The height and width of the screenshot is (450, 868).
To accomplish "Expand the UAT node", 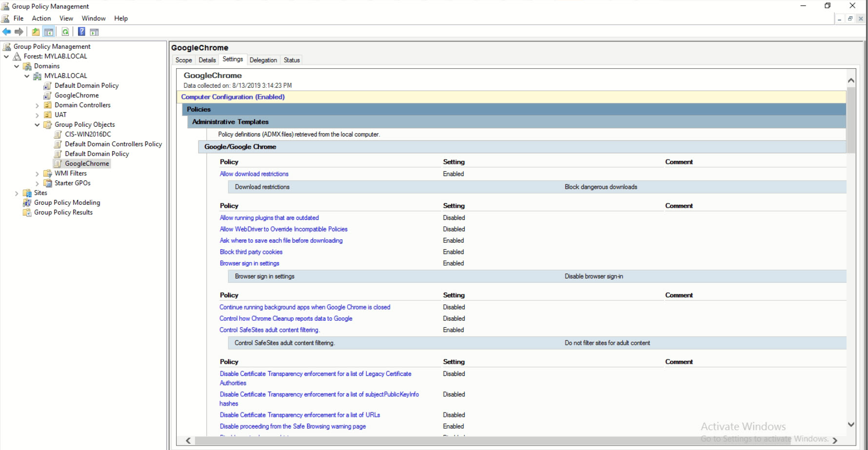I will 37,115.
